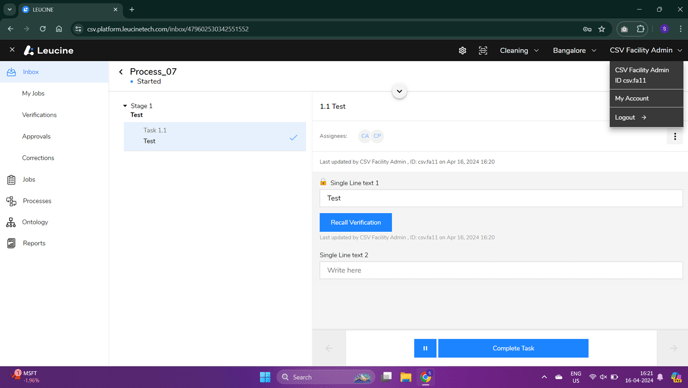
Task: Open a new browser tab
Action: tap(132, 9)
